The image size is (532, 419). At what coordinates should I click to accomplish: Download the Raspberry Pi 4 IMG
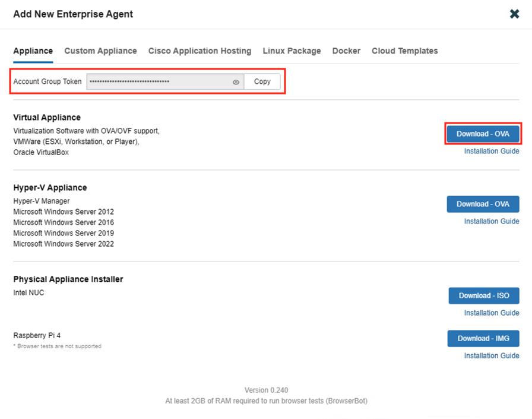click(x=483, y=338)
